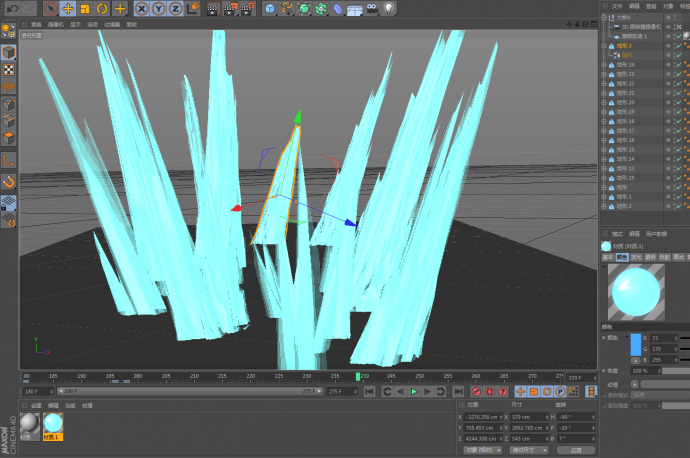Click the 应用 button in coordinates panel
690x458 pixels.
click(x=575, y=450)
